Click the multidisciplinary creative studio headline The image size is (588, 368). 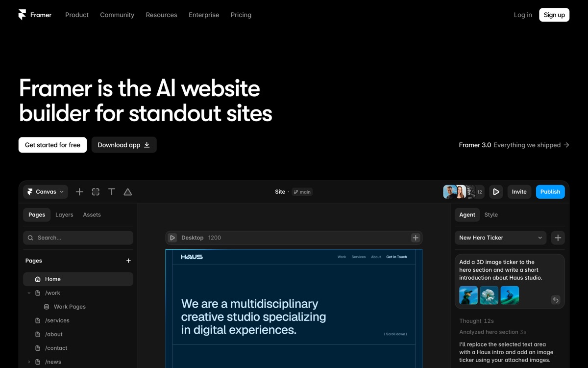click(253, 316)
